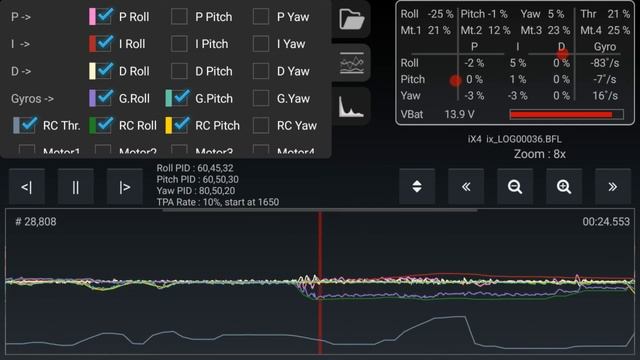Click the Zoom : 8x label
This screenshot has height=360, width=640.
click(x=540, y=154)
